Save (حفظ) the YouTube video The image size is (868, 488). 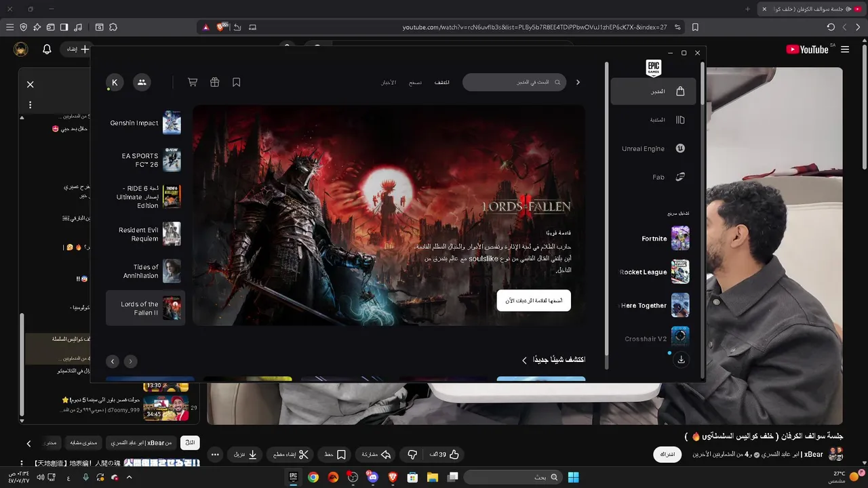coord(334,455)
